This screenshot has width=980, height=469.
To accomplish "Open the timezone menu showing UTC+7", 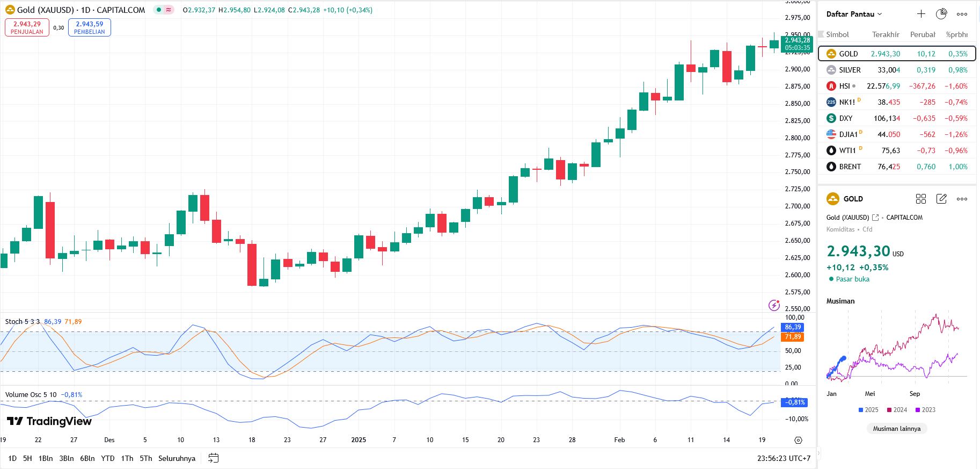I will click(x=784, y=458).
